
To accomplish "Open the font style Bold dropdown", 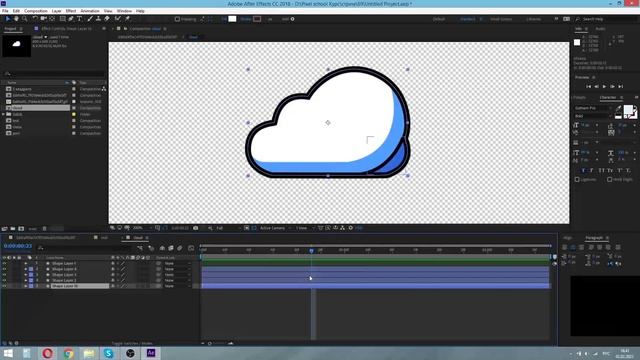I will point(593,116).
